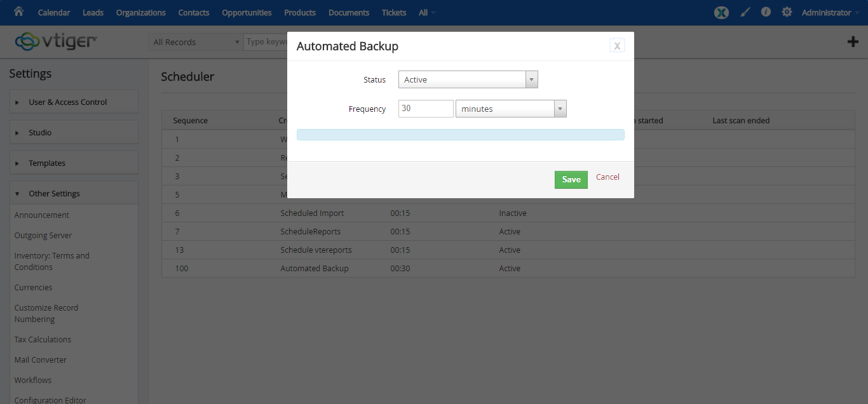Click the ScheduleReports row name
This screenshot has width=868, height=404.
click(311, 232)
